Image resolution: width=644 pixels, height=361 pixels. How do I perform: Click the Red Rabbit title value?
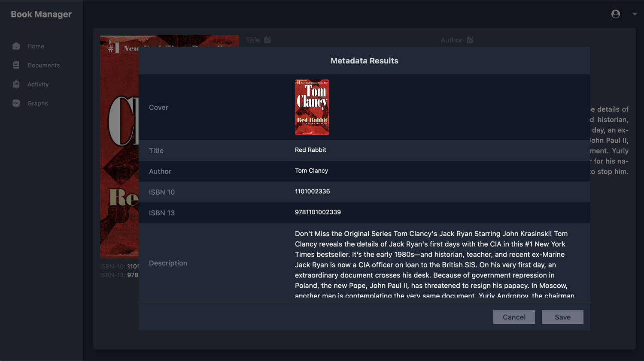coord(310,150)
